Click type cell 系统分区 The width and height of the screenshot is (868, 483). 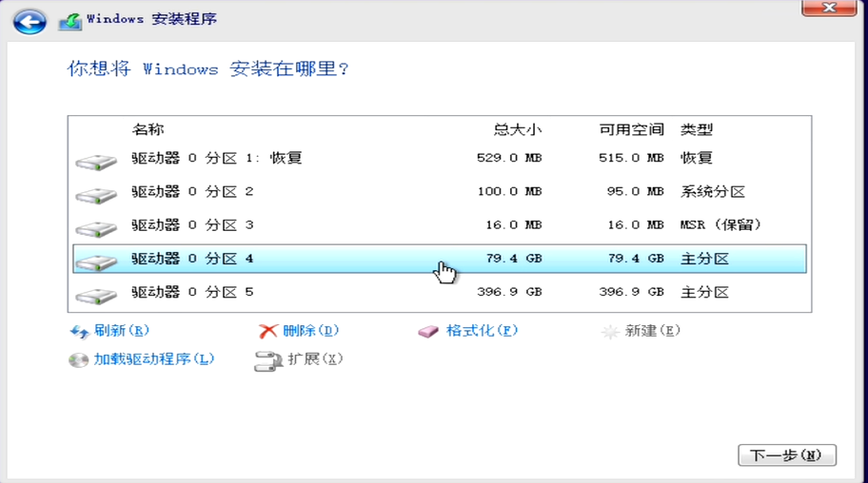click(x=713, y=192)
